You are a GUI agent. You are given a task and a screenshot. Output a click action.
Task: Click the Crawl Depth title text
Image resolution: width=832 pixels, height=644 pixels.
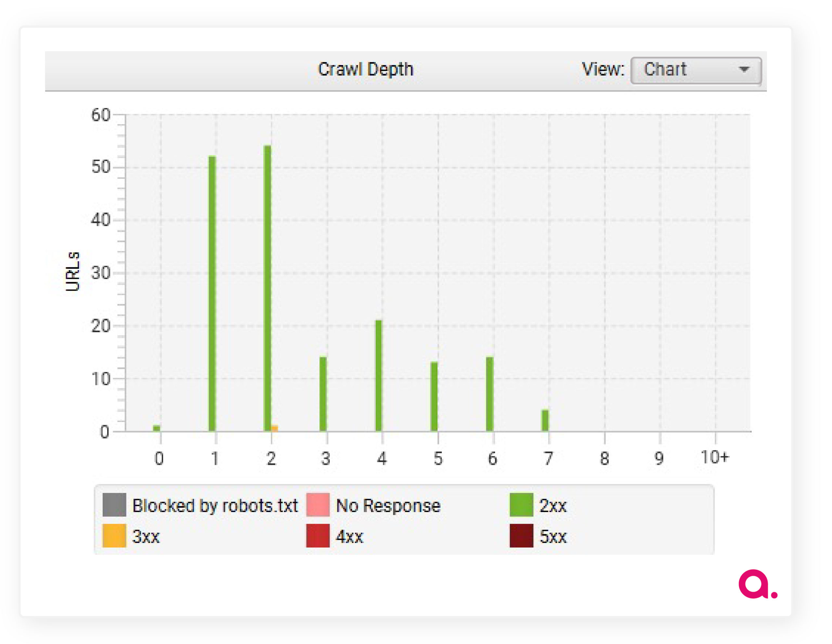click(x=366, y=69)
